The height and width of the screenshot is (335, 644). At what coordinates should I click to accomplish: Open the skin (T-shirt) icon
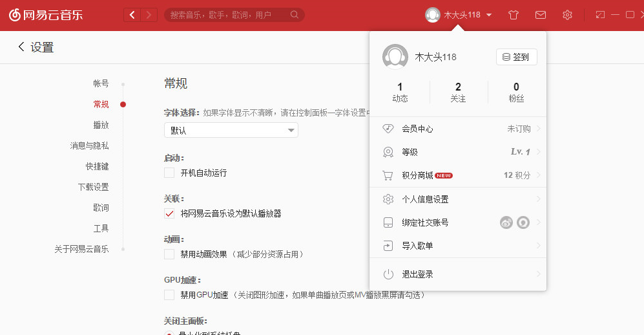[514, 16]
